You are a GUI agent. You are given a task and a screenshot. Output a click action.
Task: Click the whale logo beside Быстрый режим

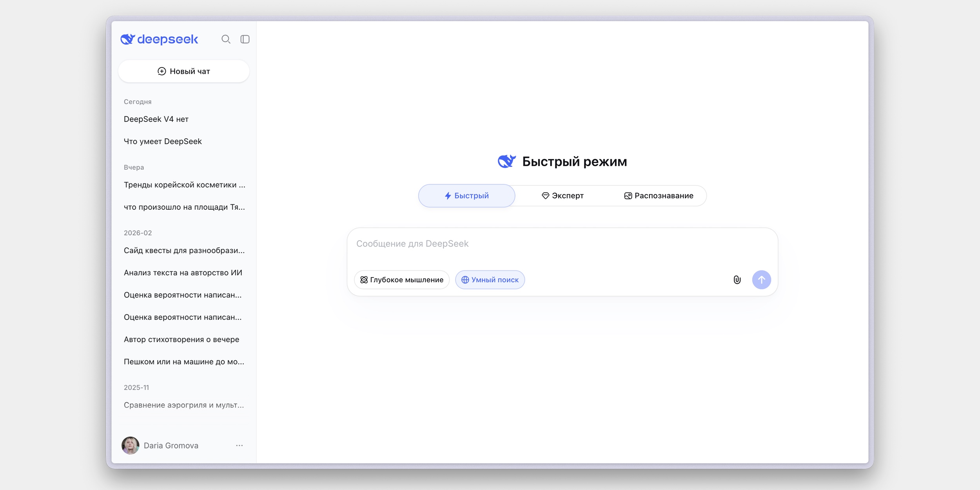tap(506, 161)
